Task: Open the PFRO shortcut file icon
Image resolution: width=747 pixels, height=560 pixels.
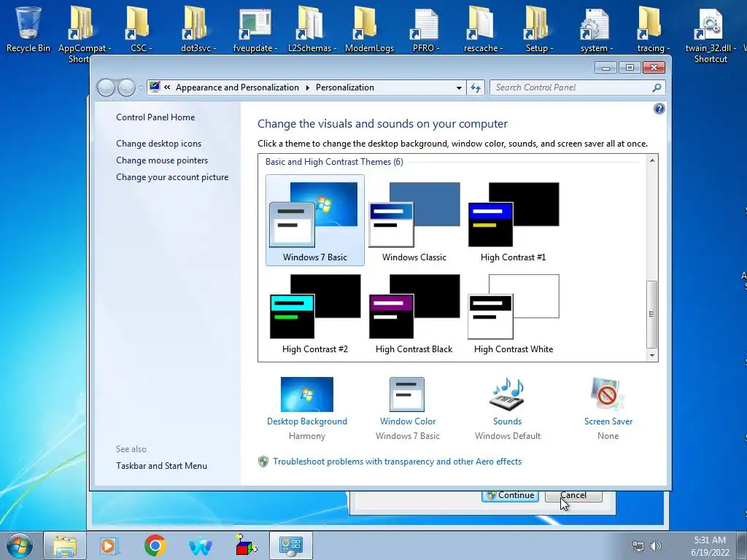Action: 424,24
